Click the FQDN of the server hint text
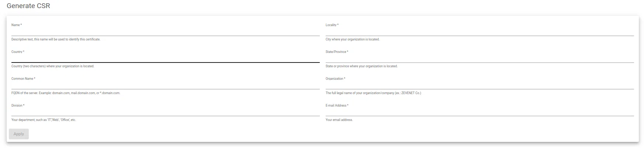The width and height of the screenshot is (644, 150). 66,93
